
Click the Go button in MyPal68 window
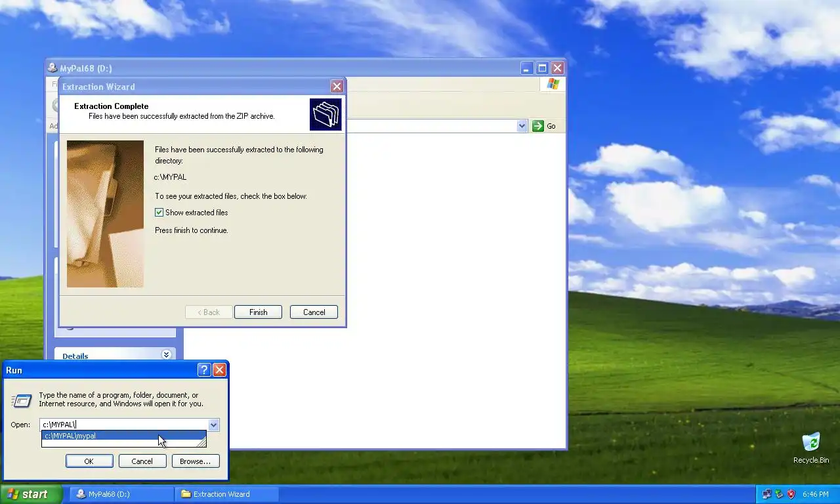coord(544,126)
